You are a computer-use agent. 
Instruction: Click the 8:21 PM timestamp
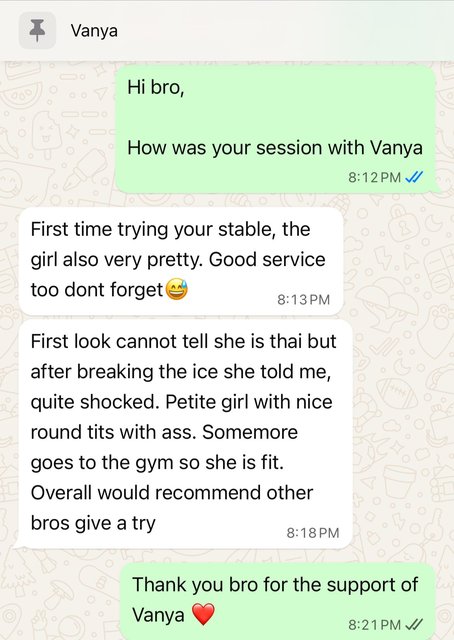pyautogui.click(x=374, y=624)
